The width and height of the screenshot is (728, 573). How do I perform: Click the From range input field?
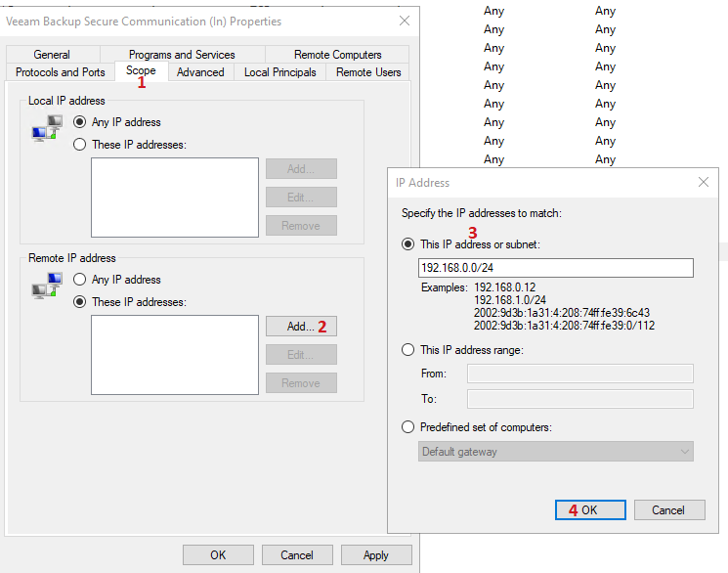pos(580,374)
